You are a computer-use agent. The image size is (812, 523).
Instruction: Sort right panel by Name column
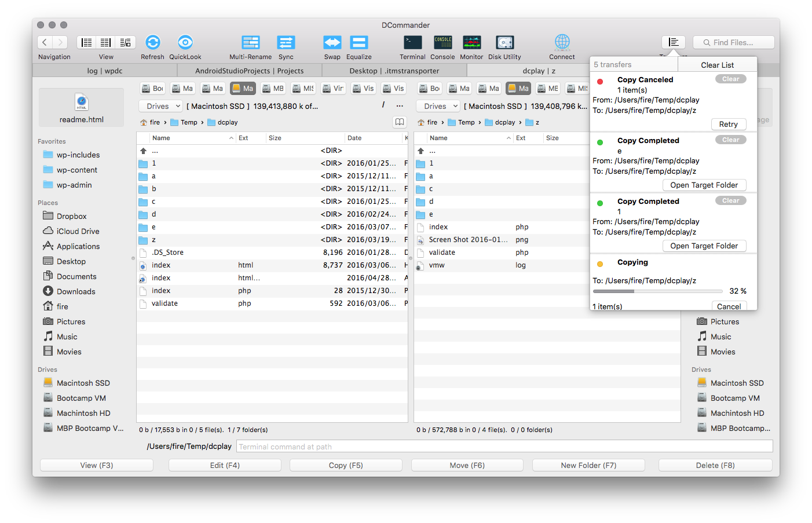(470, 138)
